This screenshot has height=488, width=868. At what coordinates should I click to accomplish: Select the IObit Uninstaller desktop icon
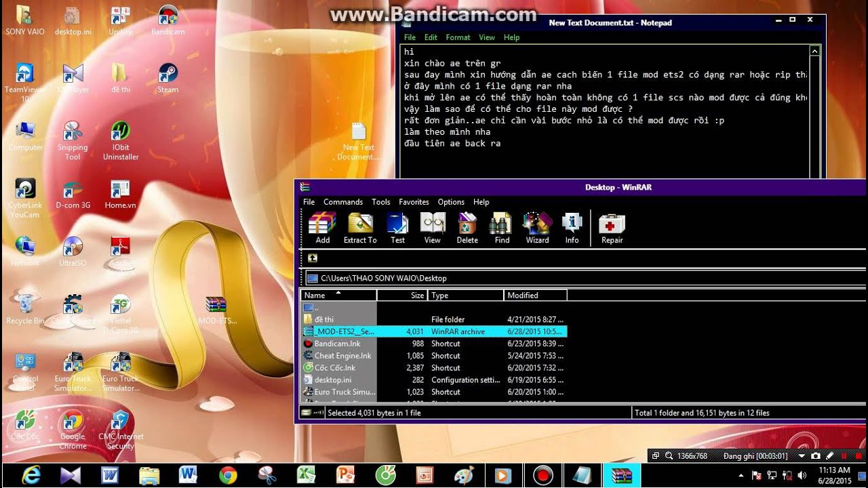click(121, 140)
